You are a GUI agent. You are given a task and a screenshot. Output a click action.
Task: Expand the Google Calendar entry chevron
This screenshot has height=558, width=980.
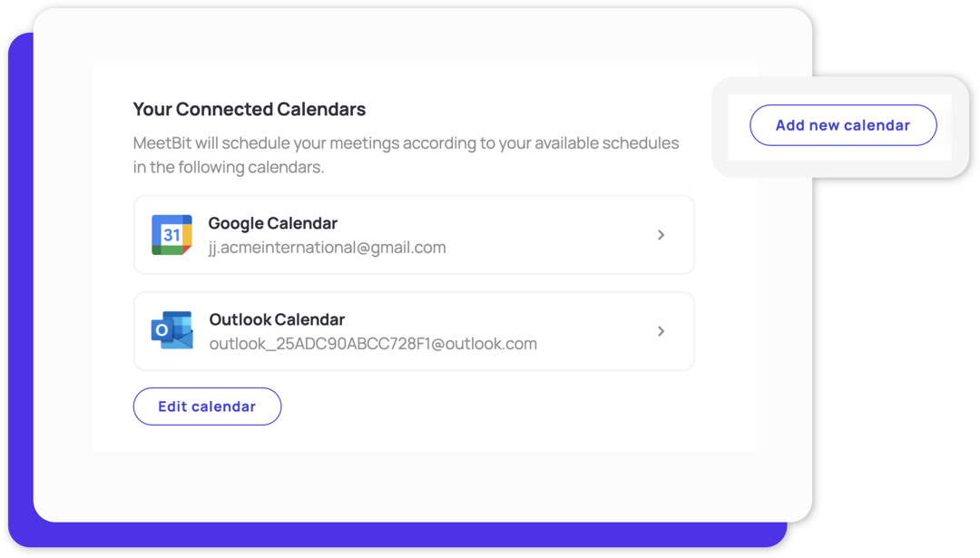[x=661, y=235]
